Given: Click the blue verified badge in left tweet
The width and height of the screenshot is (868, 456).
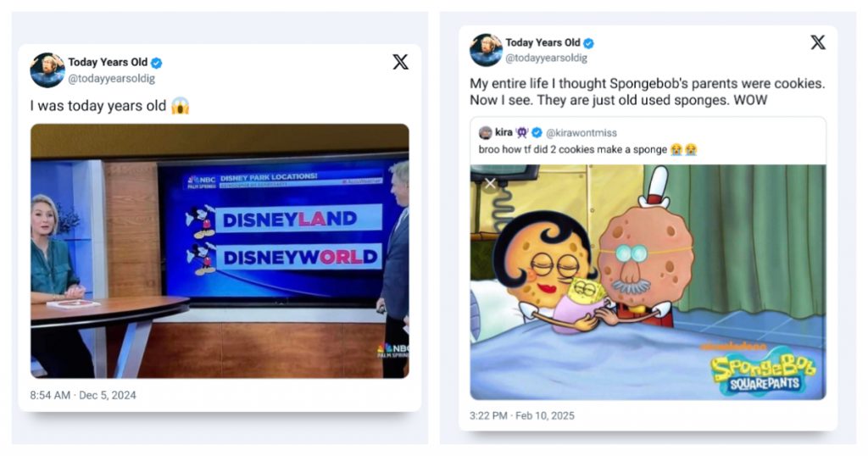Looking at the screenshot, I should (x=157, y=63).
